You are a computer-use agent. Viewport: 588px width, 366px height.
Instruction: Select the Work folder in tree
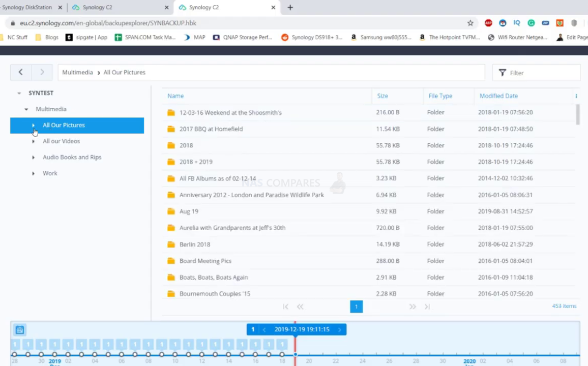click(x=50, y=173)
